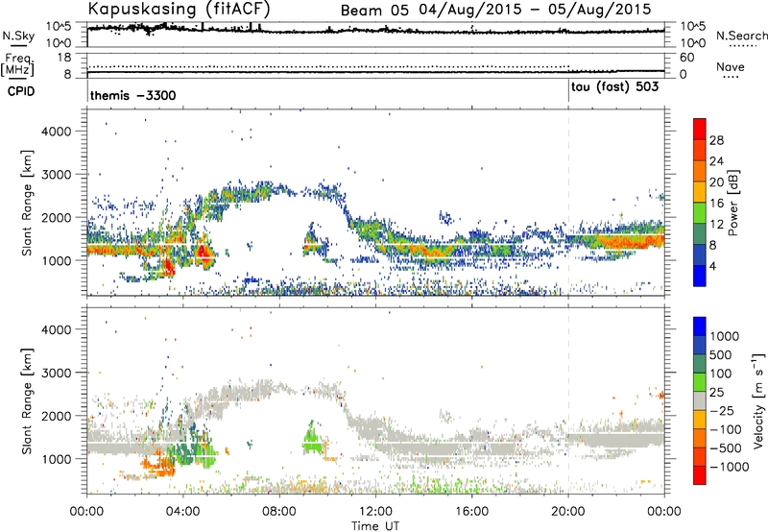
Task: Click the 'Slant Range [km]' label of the power panel
Action: 27,203
